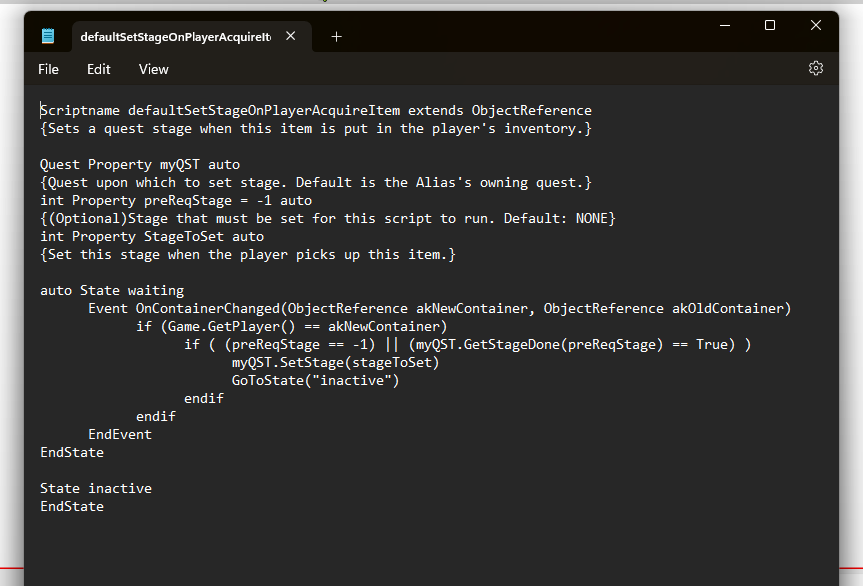Open the View menu
The height and width of the screenshot is (586, 863).
pos(154,69)
